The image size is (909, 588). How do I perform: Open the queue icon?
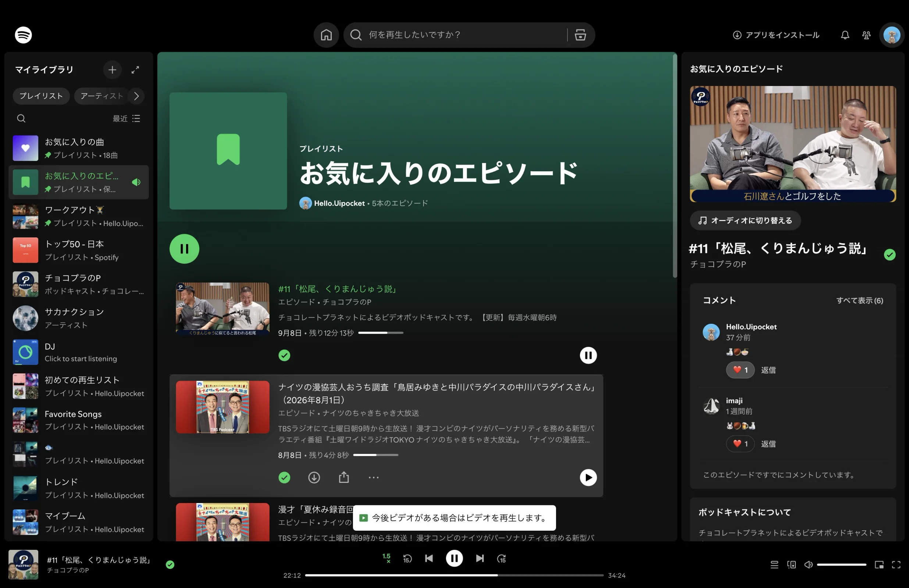click(x=774, y=565)
